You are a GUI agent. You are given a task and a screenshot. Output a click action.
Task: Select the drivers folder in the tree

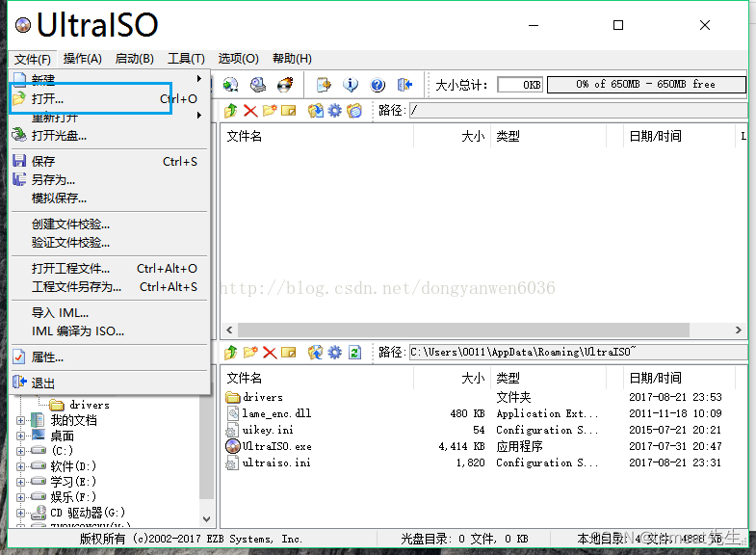[80, 405]
